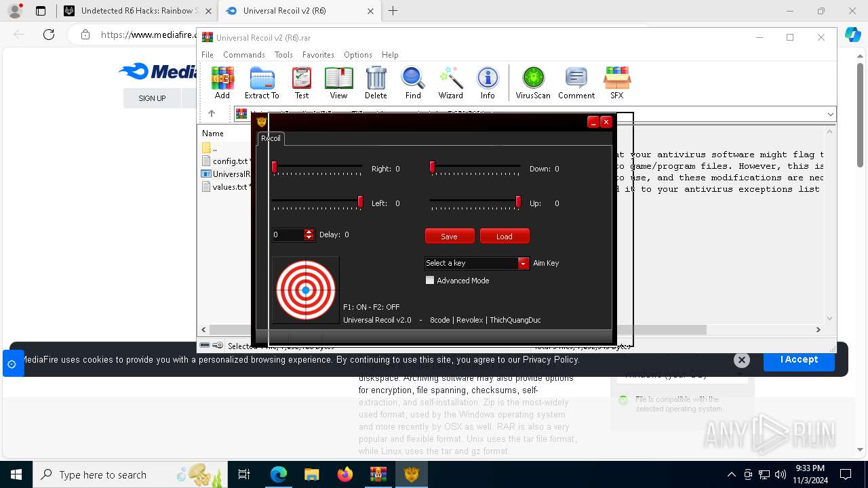The image size is (868, 488).
Task: Open the notifications center icon
Action: (x=846, y=474)
